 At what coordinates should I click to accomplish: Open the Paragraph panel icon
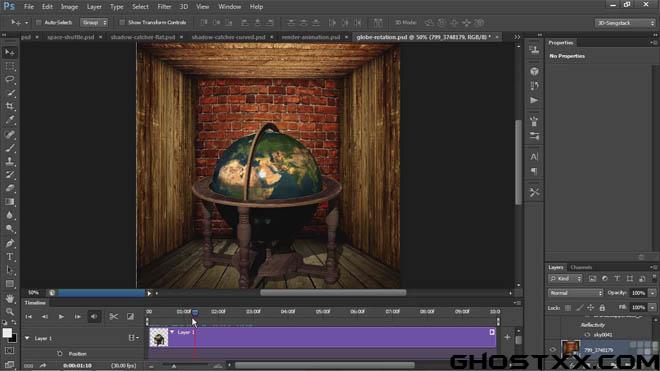[x=534, y=171]
